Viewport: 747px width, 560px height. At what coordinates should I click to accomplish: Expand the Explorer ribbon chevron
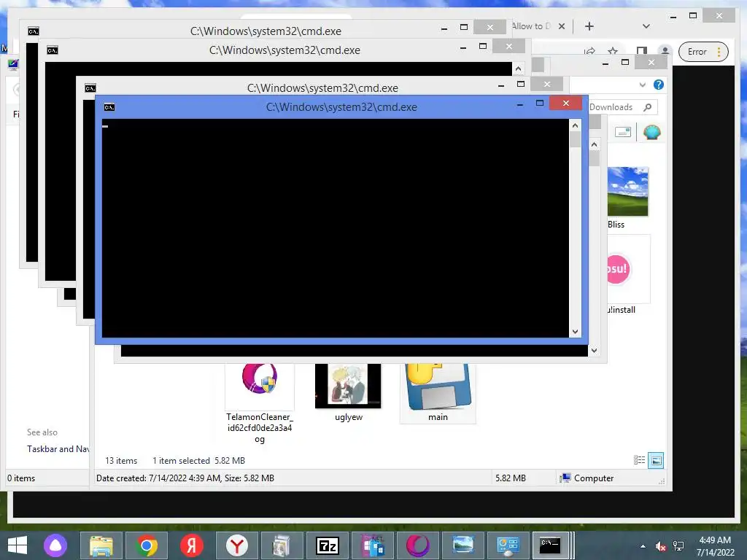642,85
